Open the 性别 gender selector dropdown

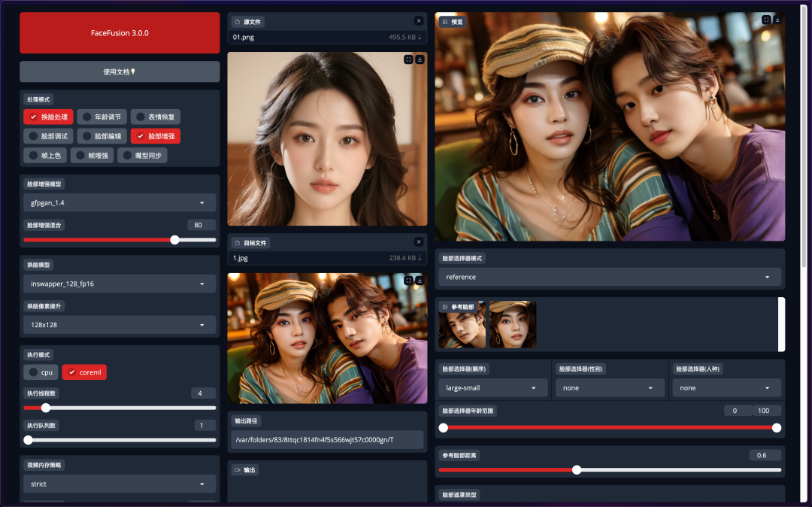pyautogui.click(x=610, y=388)
